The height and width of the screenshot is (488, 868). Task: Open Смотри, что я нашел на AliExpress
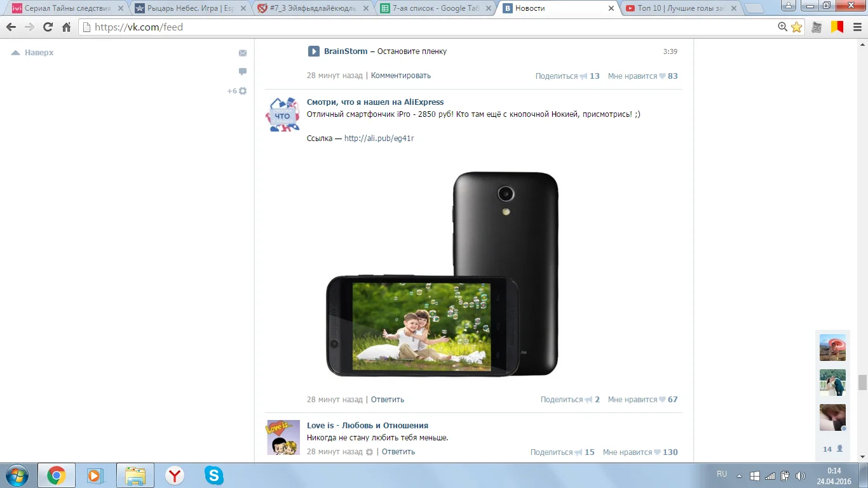pos(376,102)
